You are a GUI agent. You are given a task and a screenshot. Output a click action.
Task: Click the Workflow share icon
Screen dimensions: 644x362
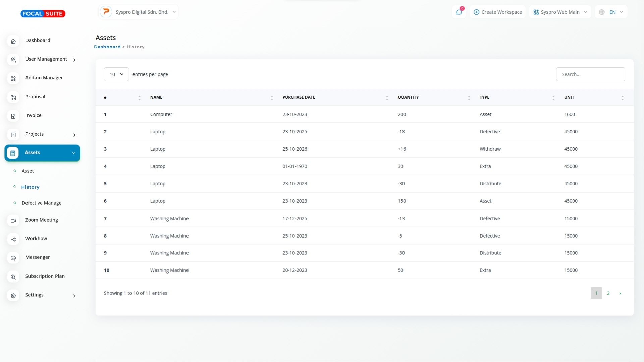click(13, 239)
